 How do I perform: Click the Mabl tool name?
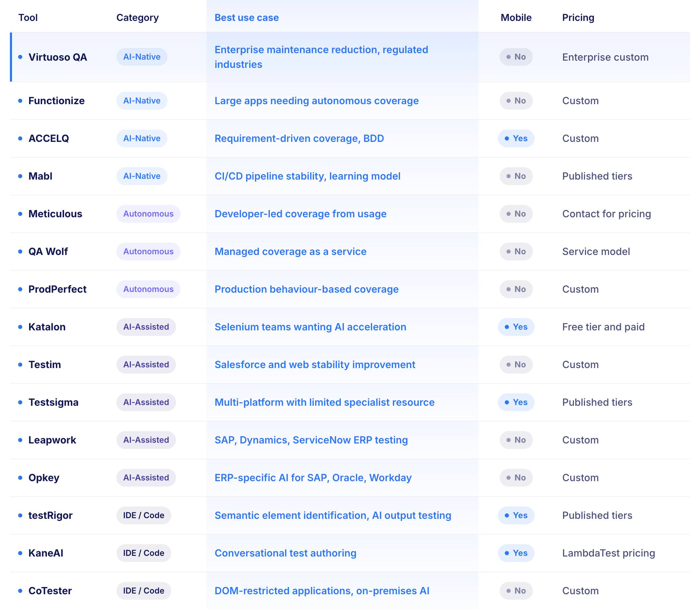click(x=40, y=176)
